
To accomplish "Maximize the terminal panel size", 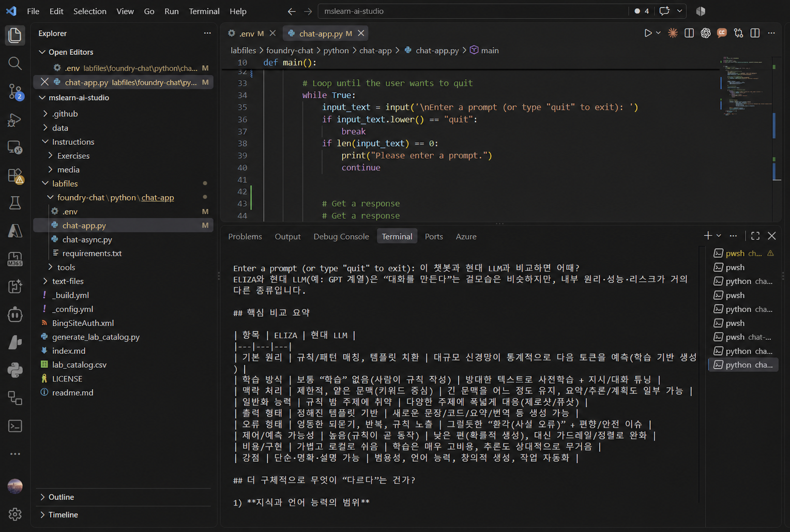I will [x=755, y=236].
